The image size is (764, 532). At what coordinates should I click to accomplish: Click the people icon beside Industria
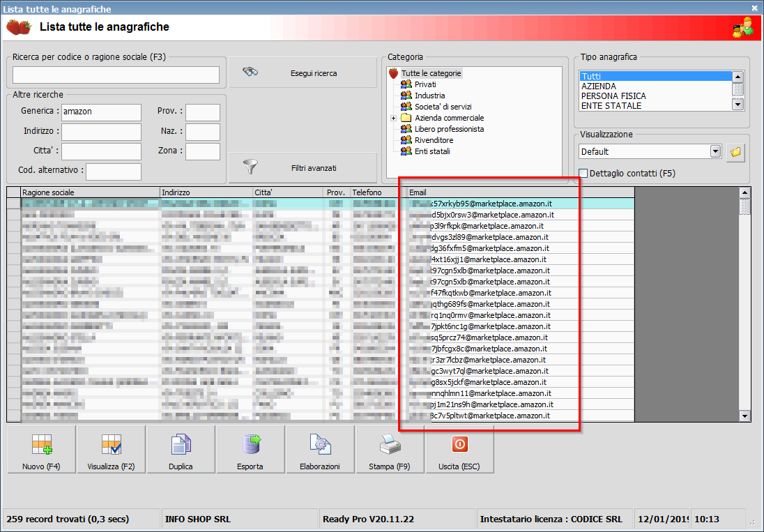click(406, 96)
